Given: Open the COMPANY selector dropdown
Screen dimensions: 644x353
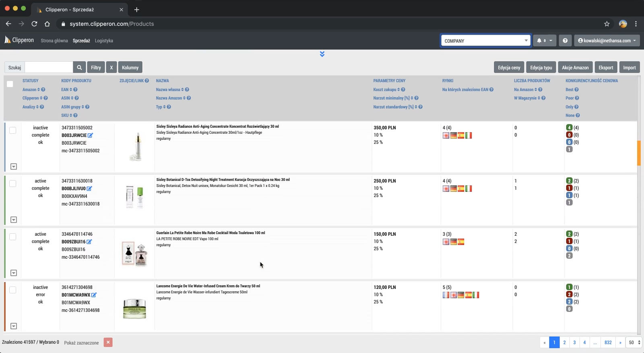Looking at the screenshot, I should coord(486,41).
